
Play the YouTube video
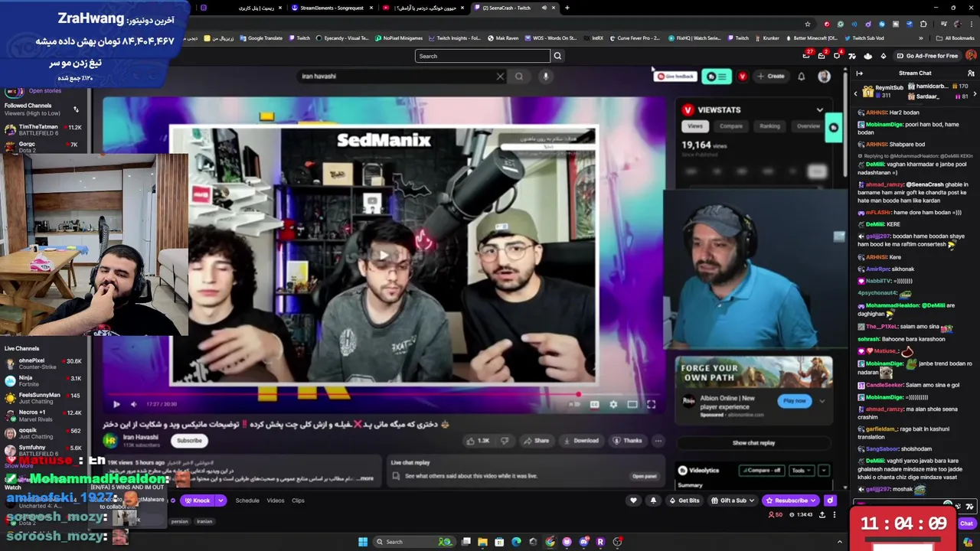pyautogui.click(x=116, y=404)
